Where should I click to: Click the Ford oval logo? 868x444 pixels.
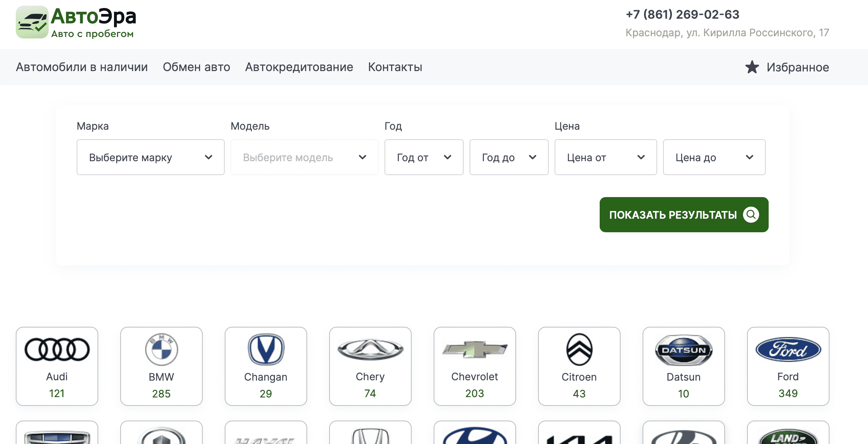point(788,349)
